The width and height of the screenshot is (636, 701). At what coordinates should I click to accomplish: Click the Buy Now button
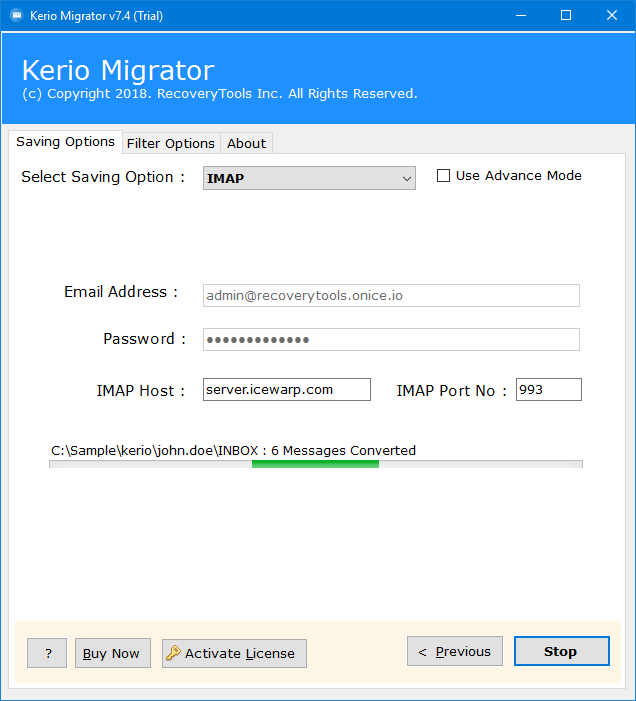pyautogui.click(x=113, y=653)
